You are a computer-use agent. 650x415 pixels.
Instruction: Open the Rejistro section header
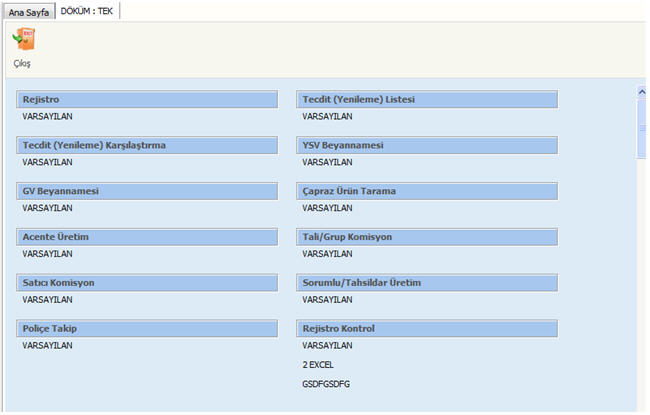coord(147,99)
